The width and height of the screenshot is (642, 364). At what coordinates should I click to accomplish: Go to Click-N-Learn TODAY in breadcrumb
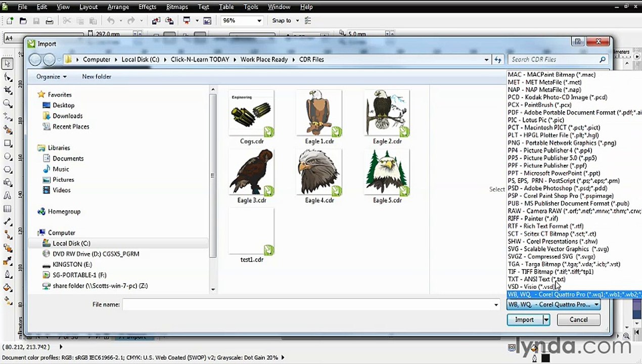200,60
